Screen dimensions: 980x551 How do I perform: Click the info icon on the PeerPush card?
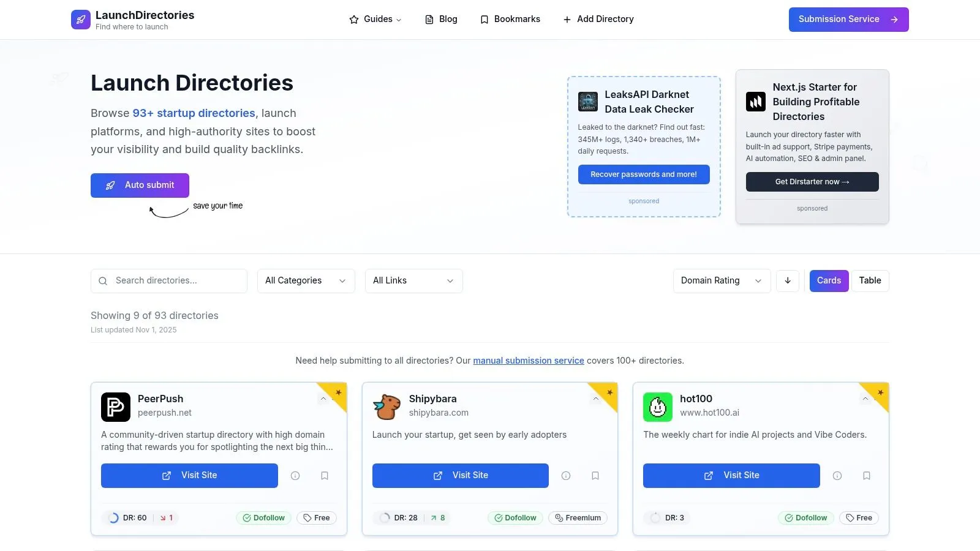[295, 476]
